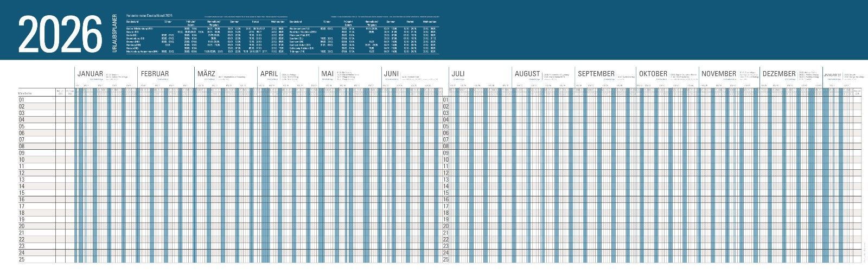Select the FEBRUAR month heading

point(155,74)
